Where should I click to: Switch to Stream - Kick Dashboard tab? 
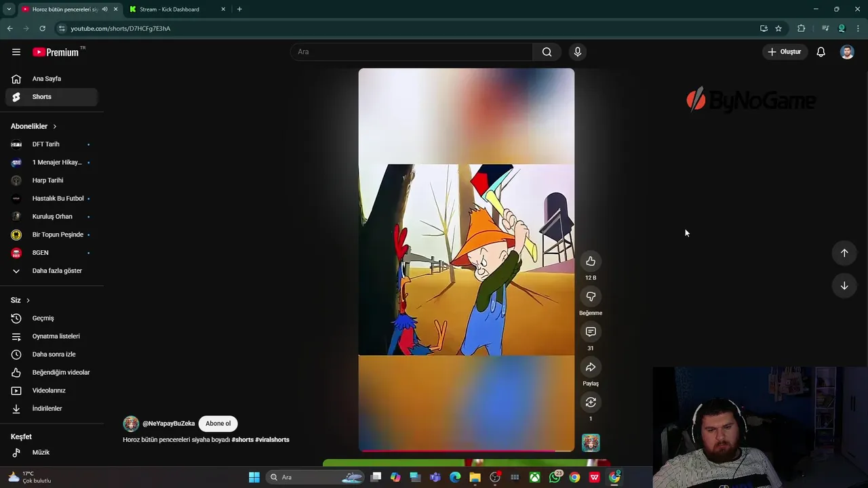(169, 9)
